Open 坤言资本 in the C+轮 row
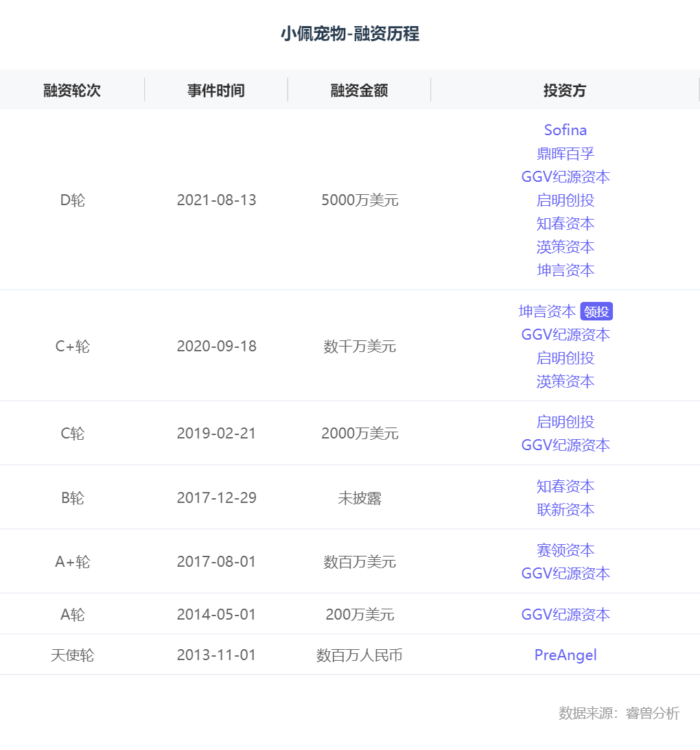Image resolution: width=700 pixels, height=750 pixels. [x=547, y=312]
